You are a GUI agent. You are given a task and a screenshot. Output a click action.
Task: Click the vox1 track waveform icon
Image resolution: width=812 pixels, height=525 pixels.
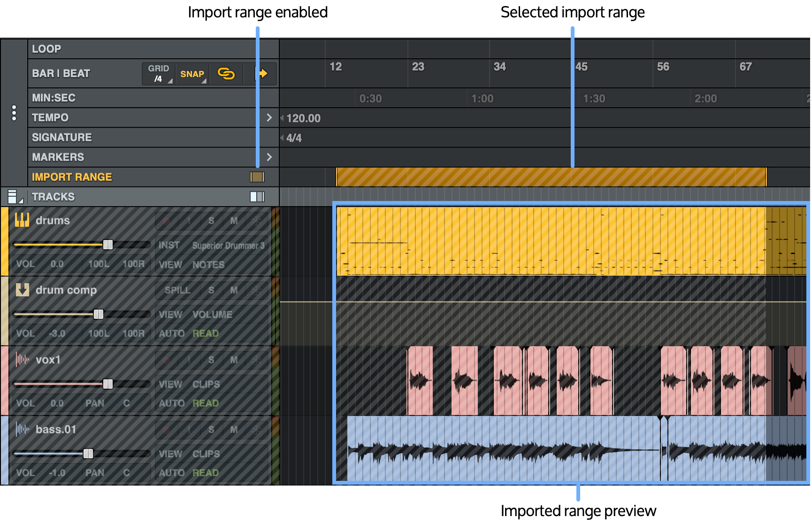[x=22, y=360]
